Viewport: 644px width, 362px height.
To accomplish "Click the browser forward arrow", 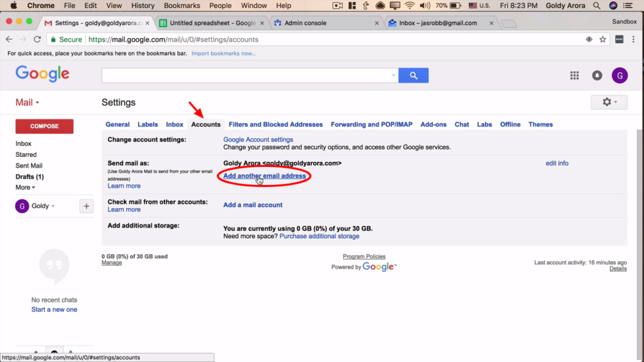I will tap(23, 39).
